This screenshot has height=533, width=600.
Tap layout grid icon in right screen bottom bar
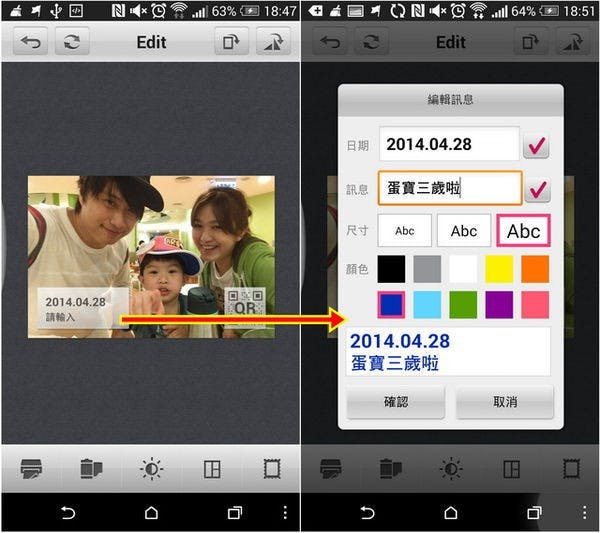[x=511, y=469]
